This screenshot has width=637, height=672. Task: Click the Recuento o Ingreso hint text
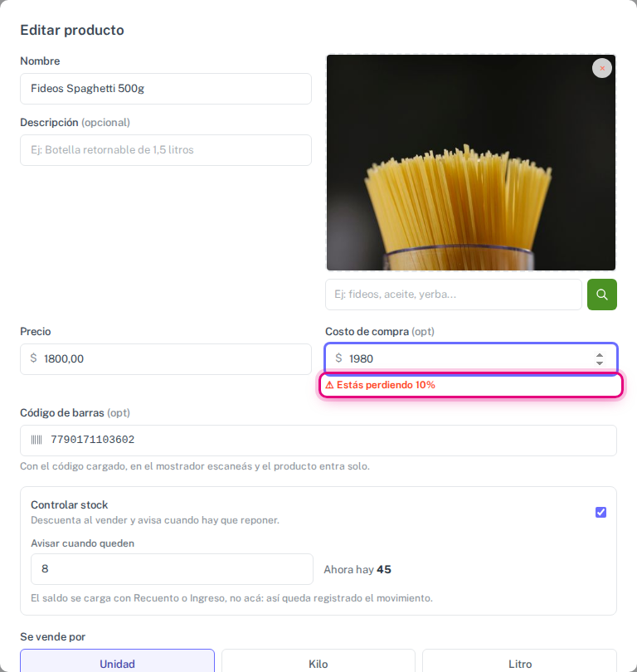[x=231, y=598]
